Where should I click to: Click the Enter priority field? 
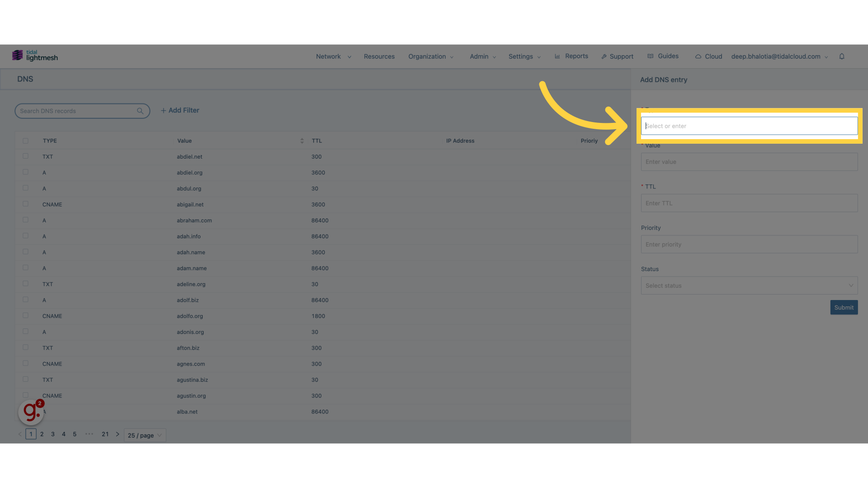point(749,244)
